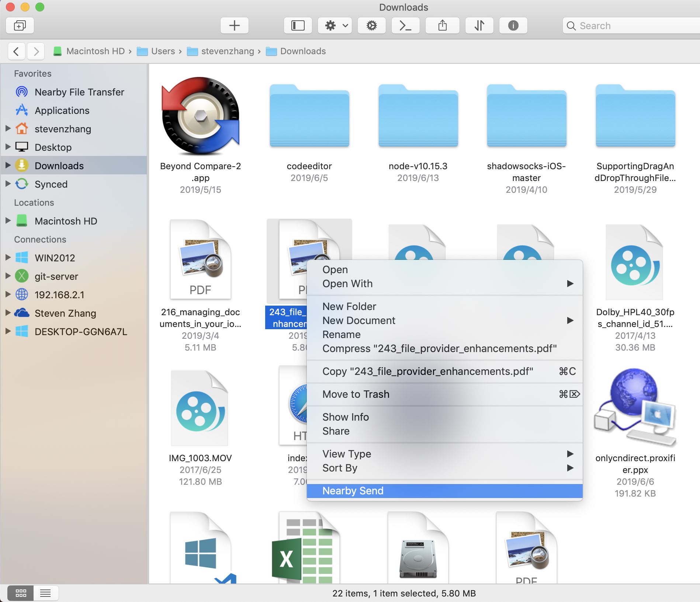The height and width of the screenshot is (602, 700).
Task: Select git-server connection
Action: point(74,276)
